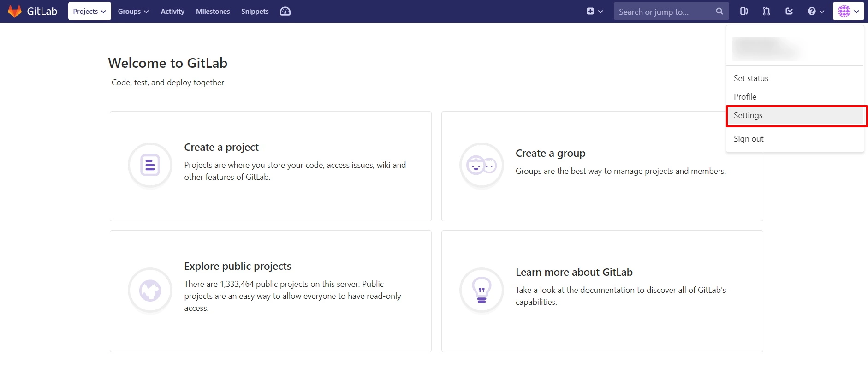Click the Create a group heading

click(551, 153)
